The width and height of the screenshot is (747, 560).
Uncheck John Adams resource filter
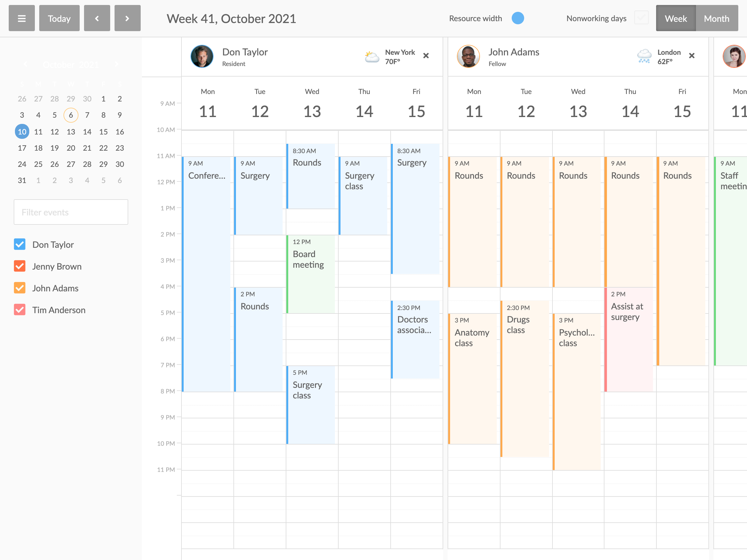click(x=20, y=288)
